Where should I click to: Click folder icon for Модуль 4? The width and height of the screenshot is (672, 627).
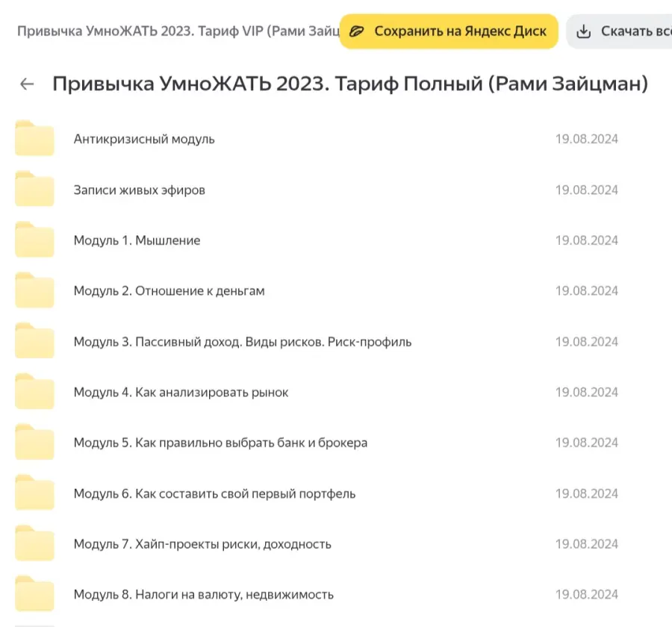[x=34, y=393]
